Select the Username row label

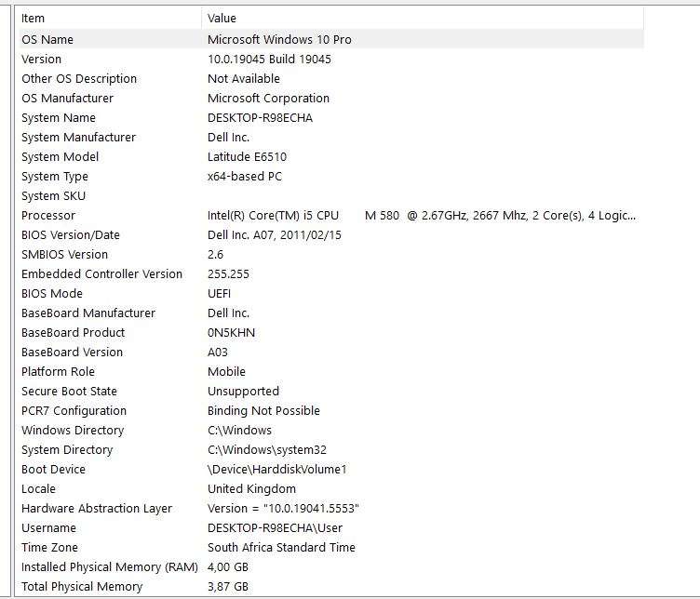pos(48,528)
